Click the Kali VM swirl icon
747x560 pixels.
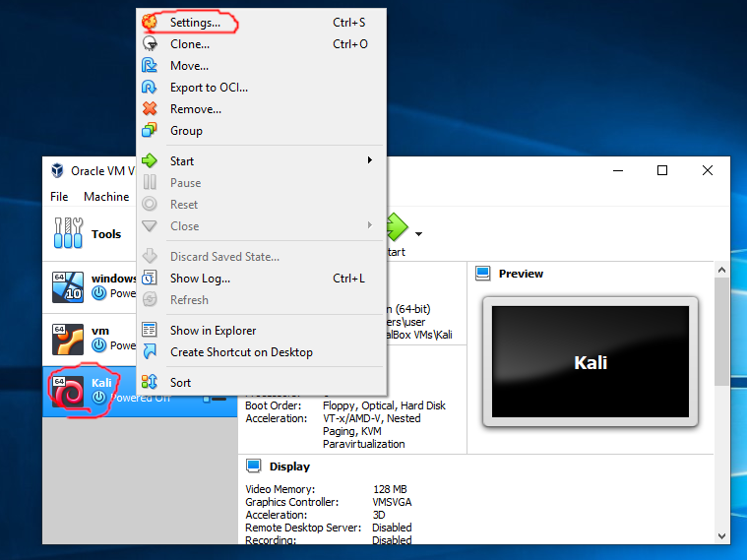click(x=68, y=392)
